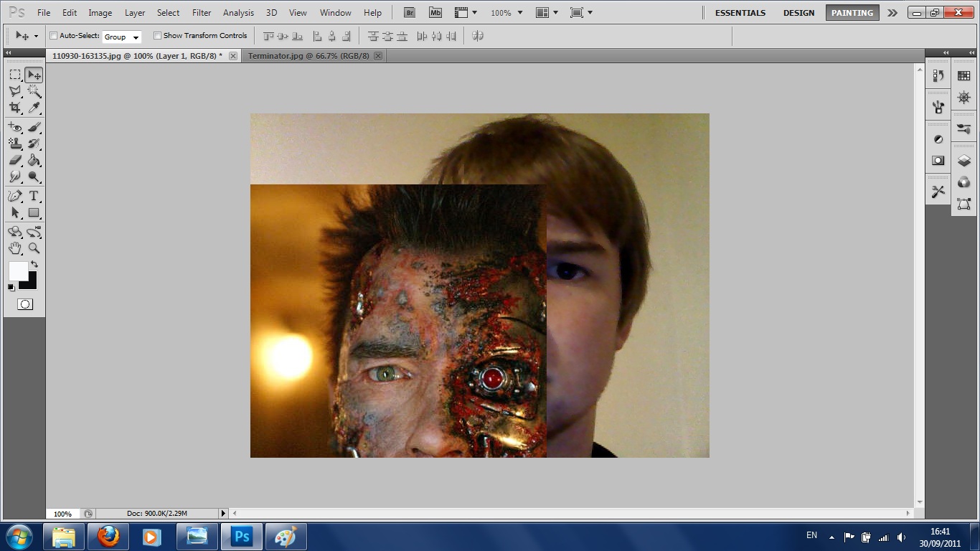Launch Adobe Bridge from the Br icon

[410, 12]
